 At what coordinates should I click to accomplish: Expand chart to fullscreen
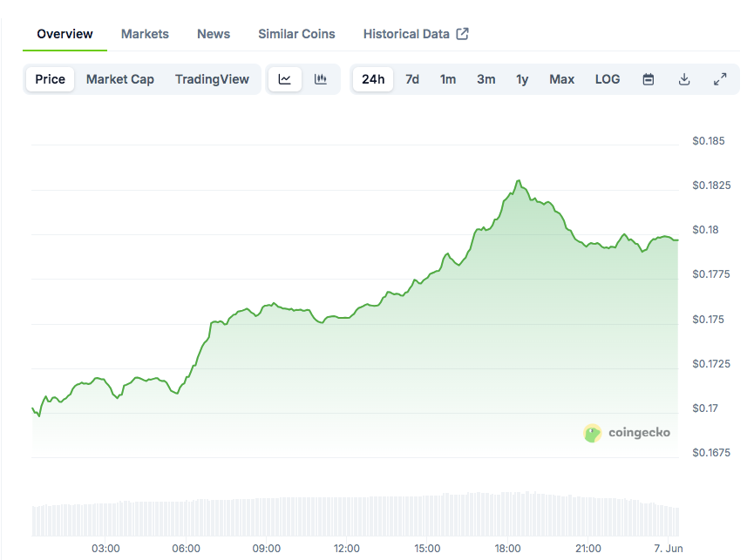tap(720, 79)
